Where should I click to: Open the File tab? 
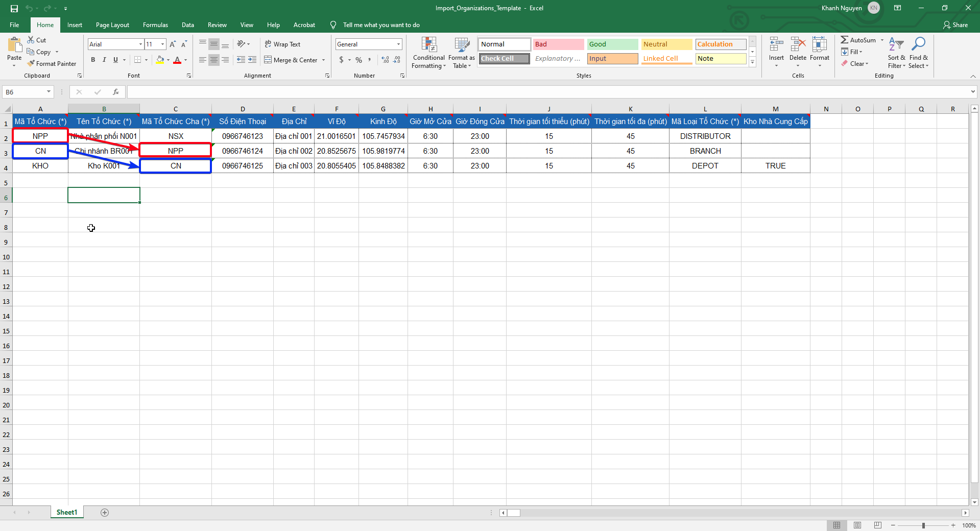14,25
